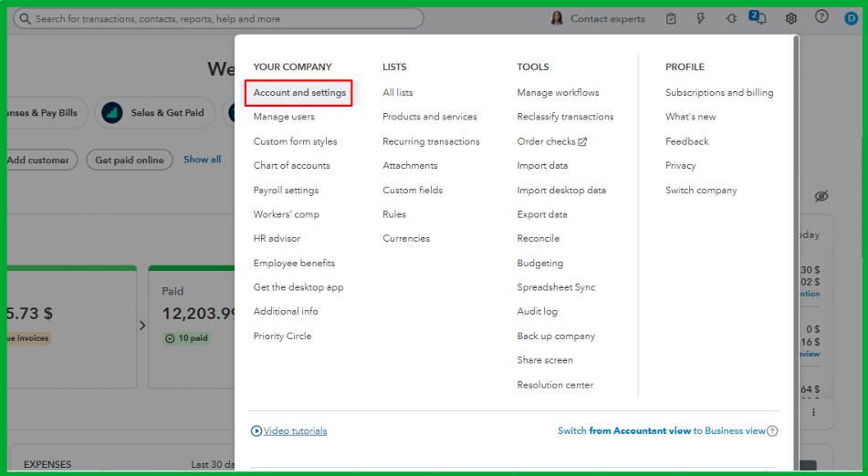Select Priority Circle
Image resolution: width=868 pixels, height=476 pixels.
point(282,336)
